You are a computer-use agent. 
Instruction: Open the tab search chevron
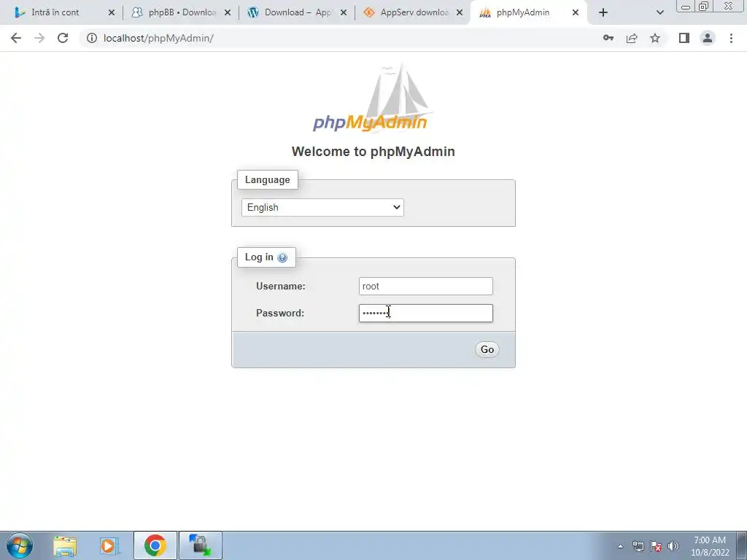tap(659, 13)
